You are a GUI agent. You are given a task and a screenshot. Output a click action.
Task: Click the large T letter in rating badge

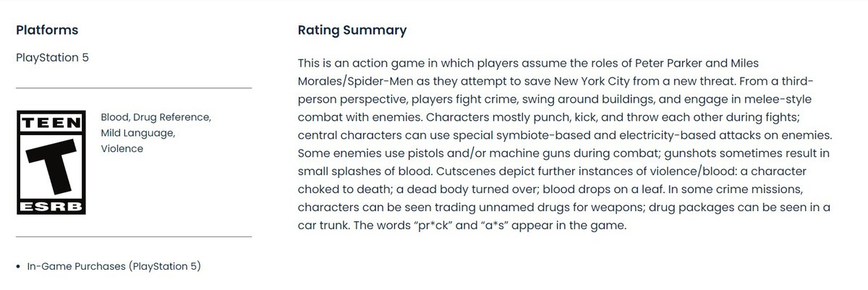51,164
